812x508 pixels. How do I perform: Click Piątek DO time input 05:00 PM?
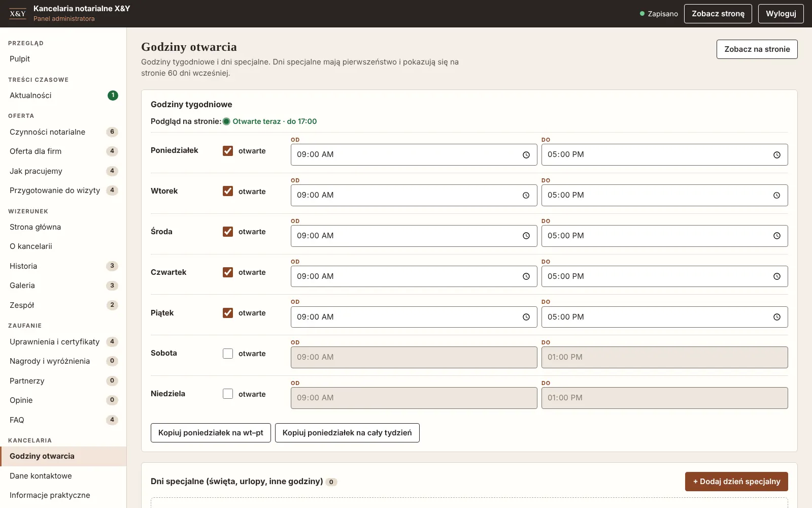coord(664,317)
